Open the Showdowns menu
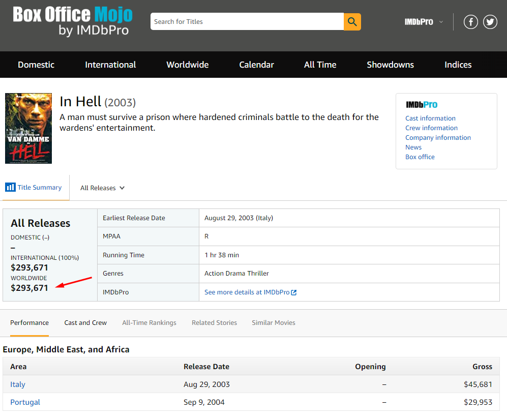Screen dimensions: 507x420 coord(390,65)
